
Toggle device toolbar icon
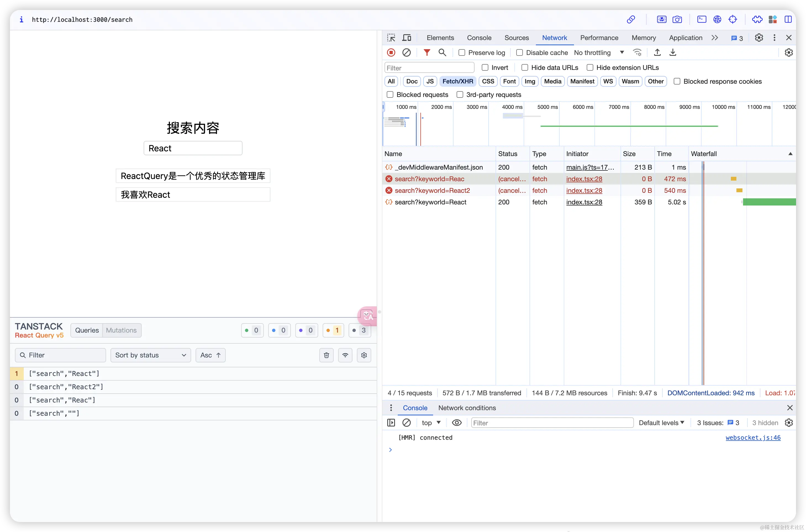(406, 38)
